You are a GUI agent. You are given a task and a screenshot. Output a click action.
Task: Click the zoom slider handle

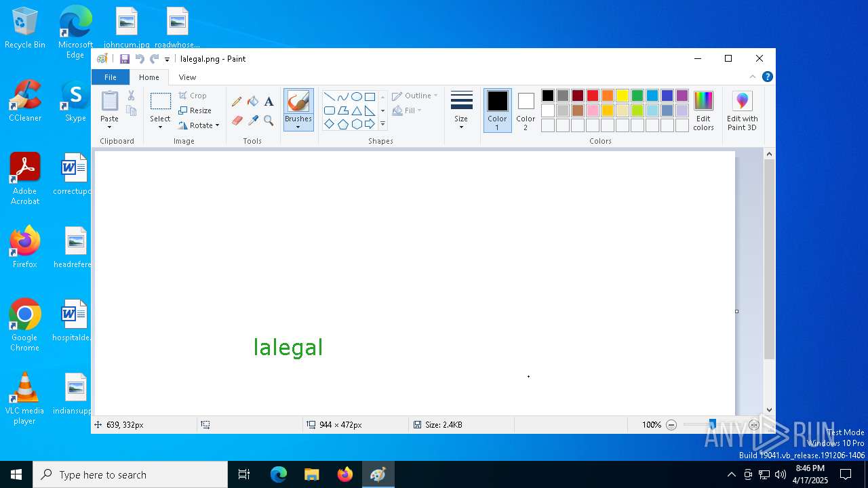(712, 425)
